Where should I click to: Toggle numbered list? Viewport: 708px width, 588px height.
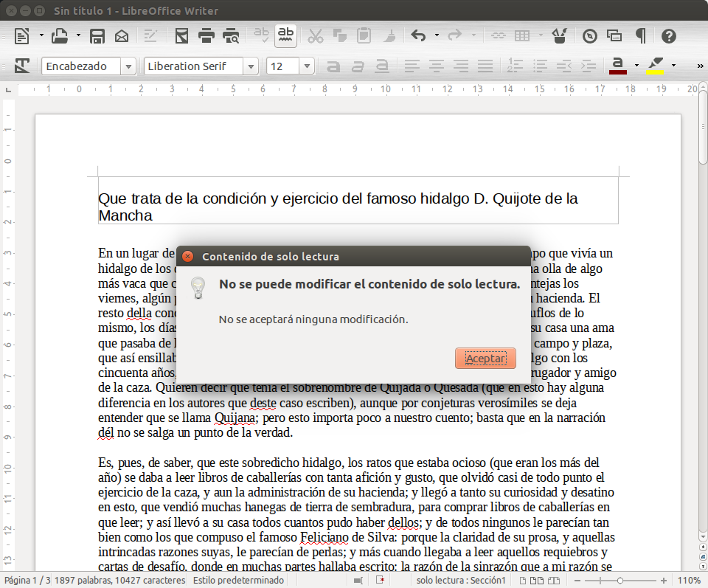pos(515,66)
